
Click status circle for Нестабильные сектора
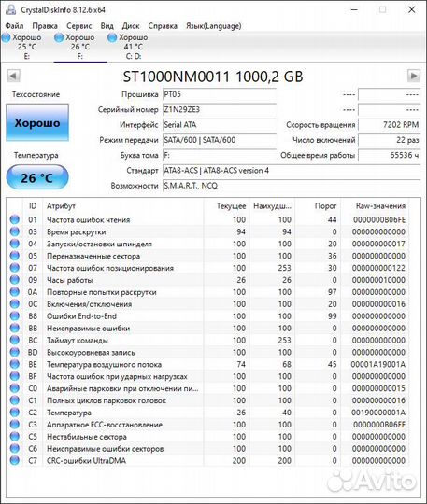click(14, 437)
